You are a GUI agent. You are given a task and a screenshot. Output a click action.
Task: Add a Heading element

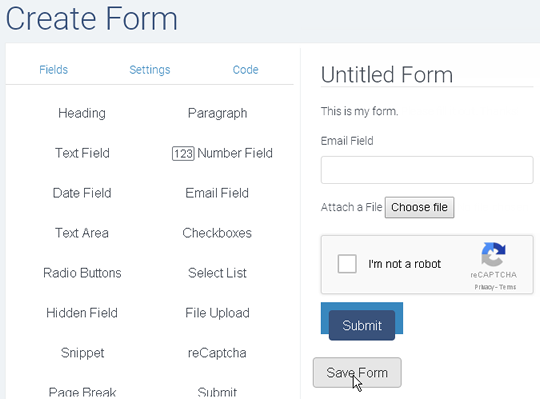pos(82,113)
